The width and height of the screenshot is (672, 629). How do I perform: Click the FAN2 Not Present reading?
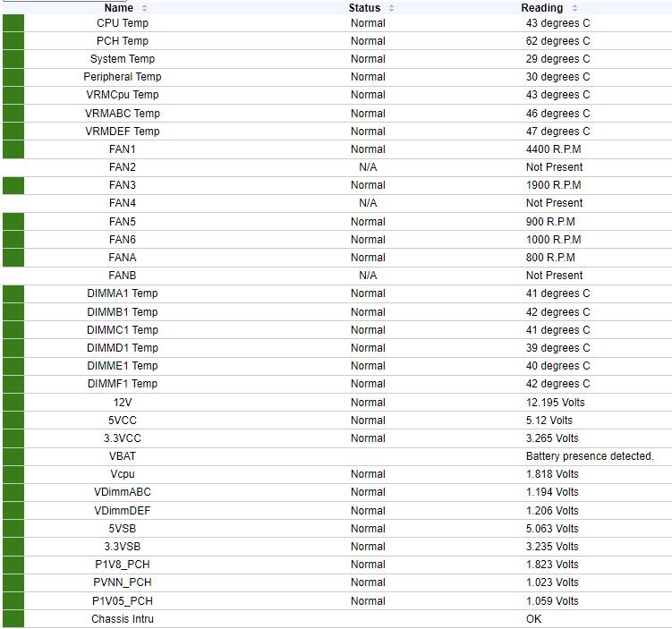pos(554,167)
